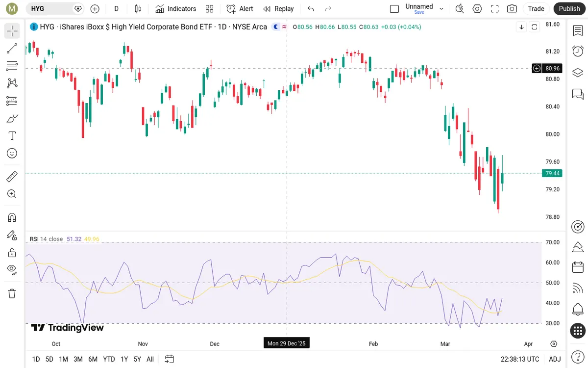
Task: Toggle pane maximize button near price scale
Action: [535, 27]
